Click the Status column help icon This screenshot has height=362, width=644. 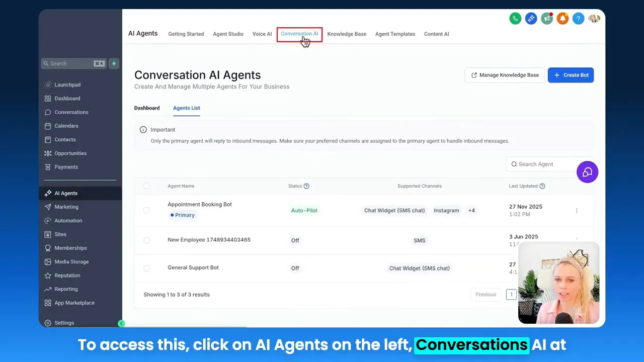tap(306, 186)
